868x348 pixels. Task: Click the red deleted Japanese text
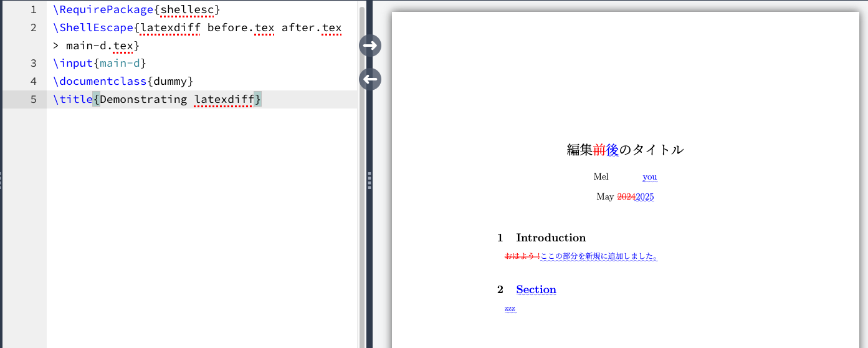click(x=522, y=256)
